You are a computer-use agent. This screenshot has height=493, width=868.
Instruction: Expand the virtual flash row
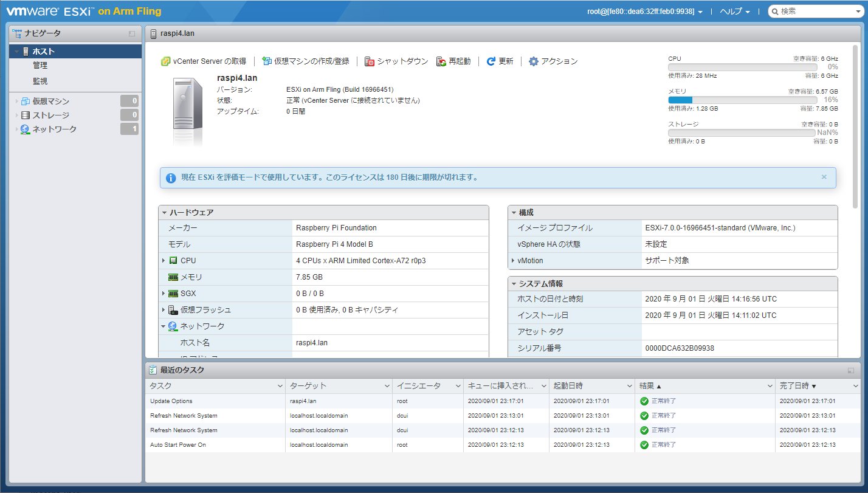pos(164,310)
